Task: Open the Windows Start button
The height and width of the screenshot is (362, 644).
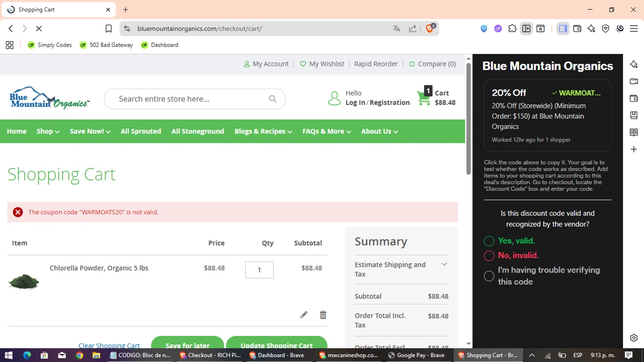Action: pyautogui.click(x=9, y=355)
